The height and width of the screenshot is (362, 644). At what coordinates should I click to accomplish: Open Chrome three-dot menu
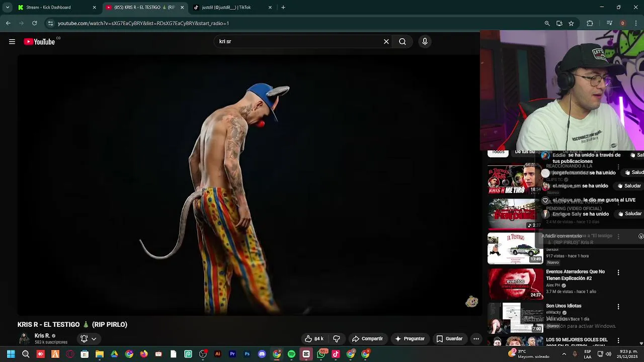tap(636, 23)
